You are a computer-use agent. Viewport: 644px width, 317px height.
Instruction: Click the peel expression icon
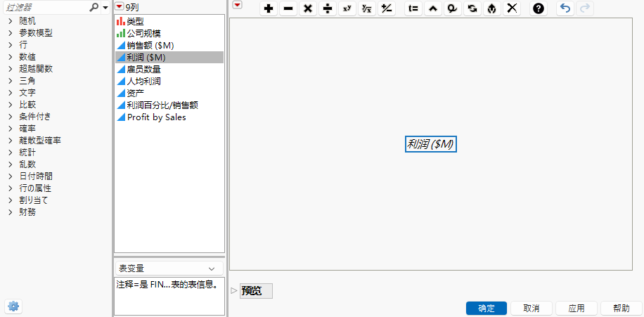pos(492,8)
